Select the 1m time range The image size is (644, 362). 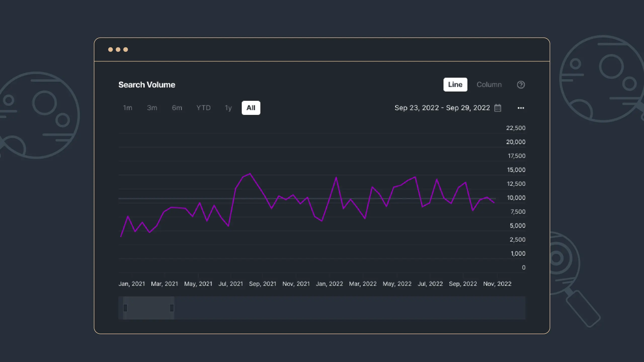(128, 108)
